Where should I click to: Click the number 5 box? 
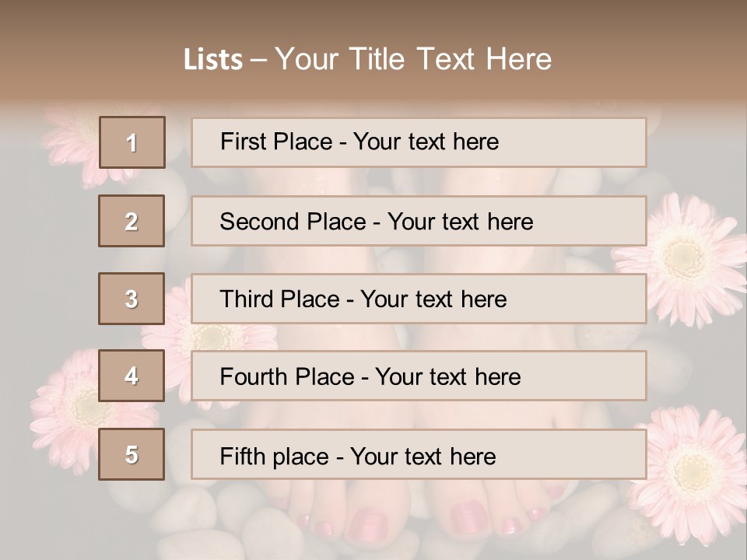(x=132, y=454)
